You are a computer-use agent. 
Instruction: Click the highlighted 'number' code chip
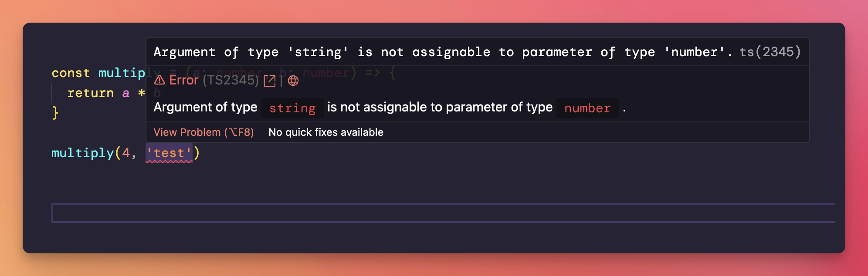point(587,108)
